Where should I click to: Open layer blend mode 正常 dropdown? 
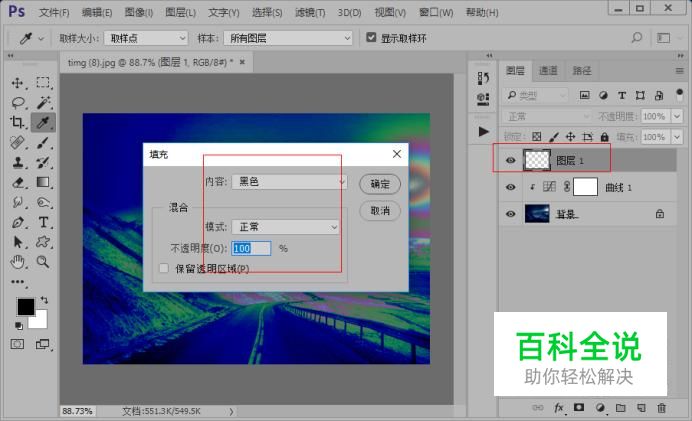pos(547,117)
